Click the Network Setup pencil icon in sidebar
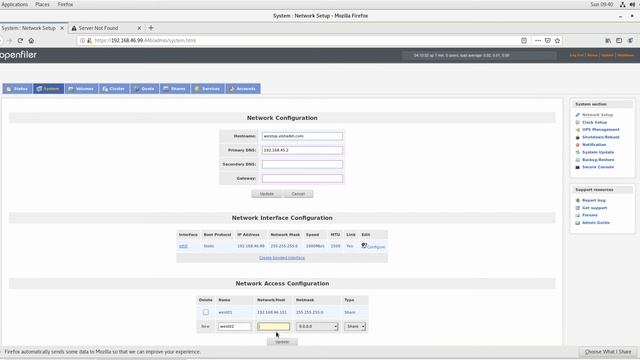 [x=578, y=115]
